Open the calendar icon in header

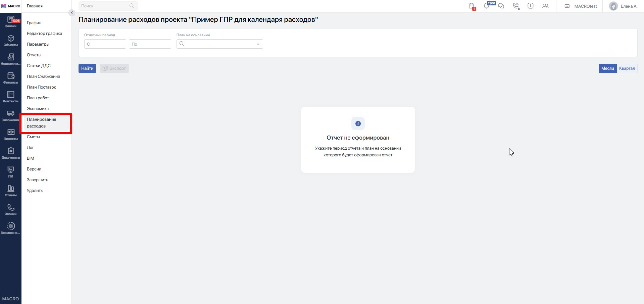tap(472, 6)
